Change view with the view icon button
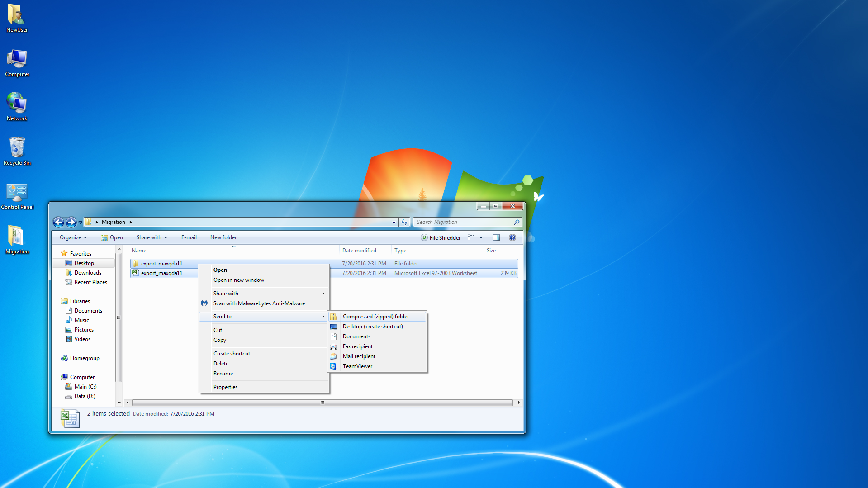 pyautogui.click(x=471, y=237)
